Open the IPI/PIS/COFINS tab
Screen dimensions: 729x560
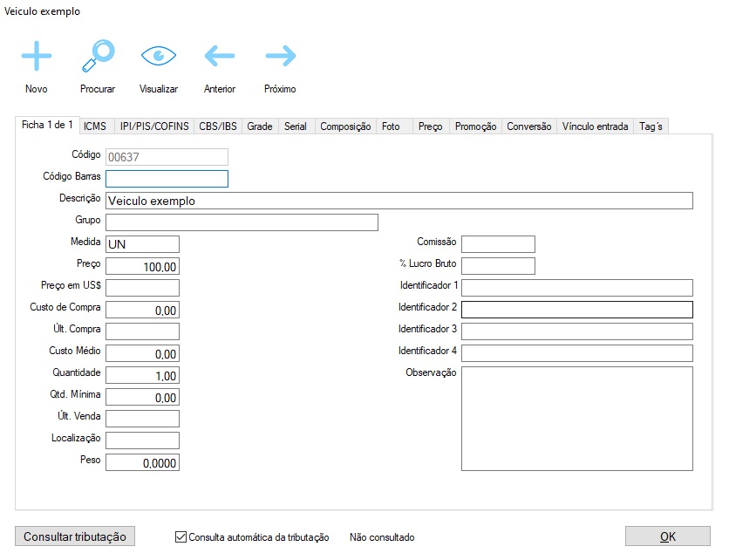153,126
